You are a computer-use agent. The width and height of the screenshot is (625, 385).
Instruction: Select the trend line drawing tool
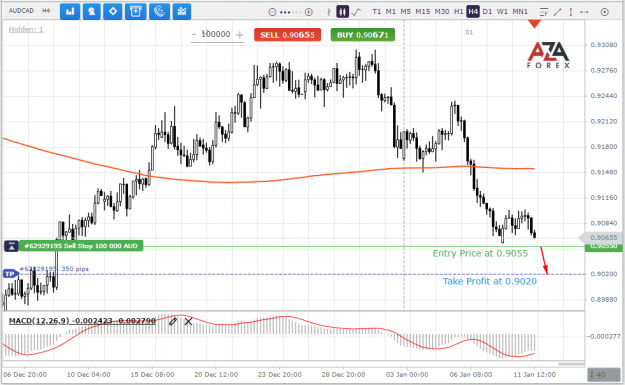558,12
